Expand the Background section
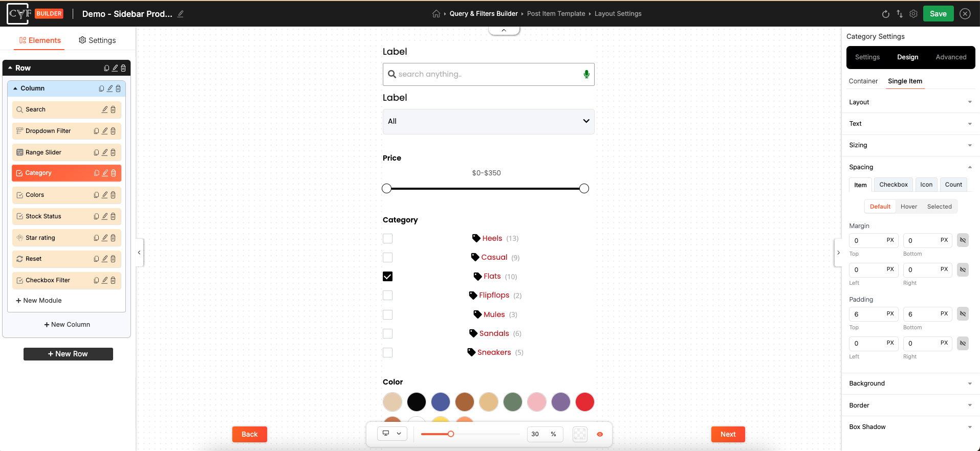Screen dimensions: 980x451 coord(910,384)
